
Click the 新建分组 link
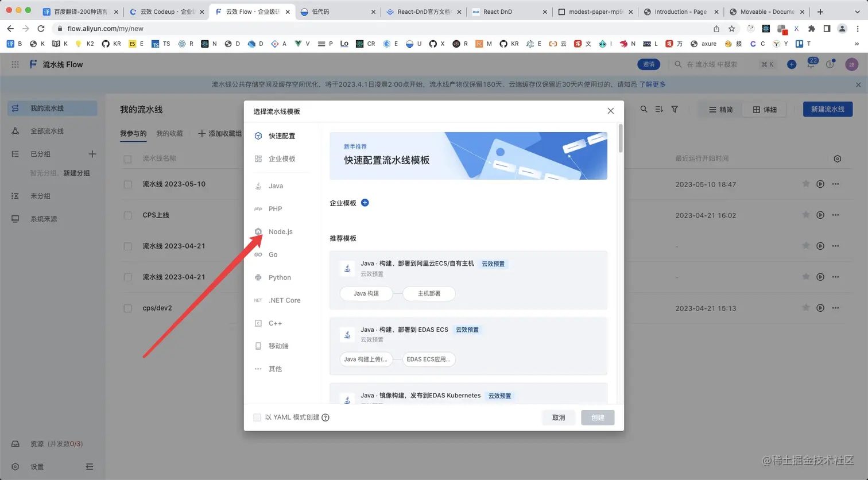coord(76,173)
